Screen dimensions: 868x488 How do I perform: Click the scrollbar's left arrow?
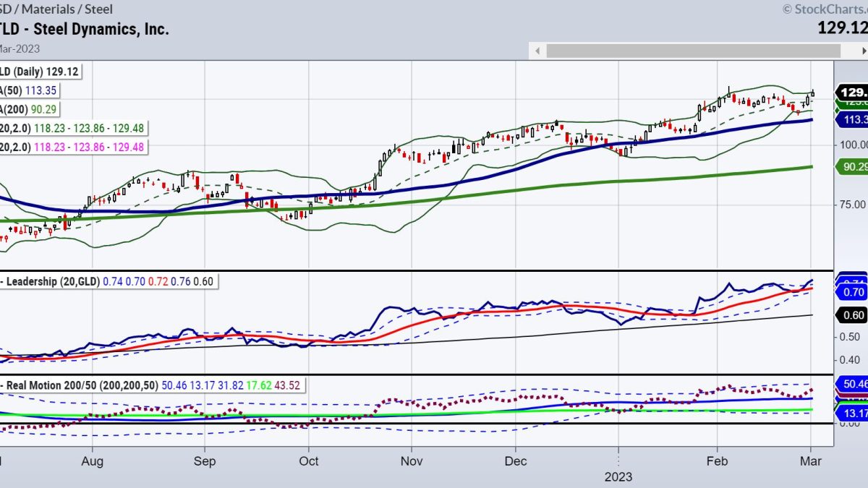[x=537, y=51]
